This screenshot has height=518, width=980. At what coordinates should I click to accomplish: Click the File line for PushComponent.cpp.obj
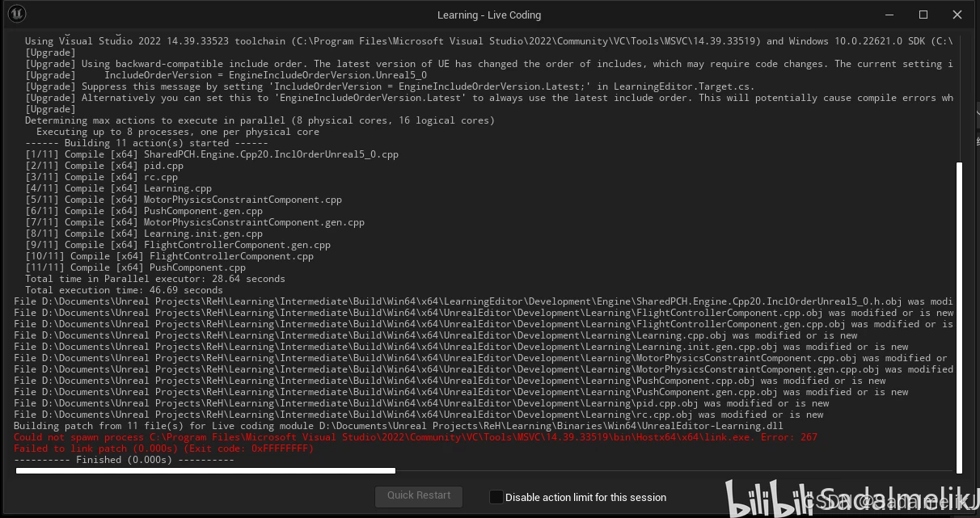point(450,381)
